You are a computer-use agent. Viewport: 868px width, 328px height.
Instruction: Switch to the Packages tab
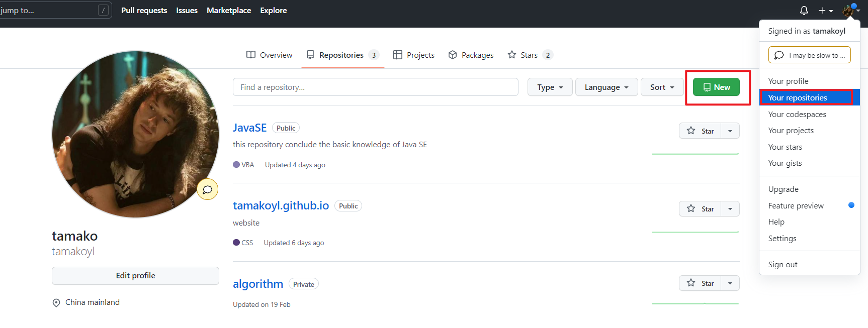point(471,55)
